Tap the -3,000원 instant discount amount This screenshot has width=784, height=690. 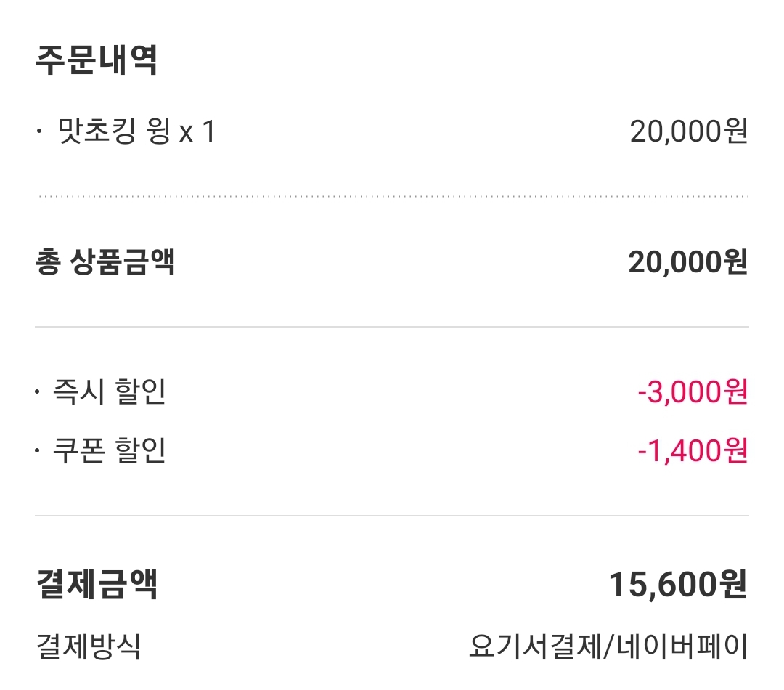point(693,393)
